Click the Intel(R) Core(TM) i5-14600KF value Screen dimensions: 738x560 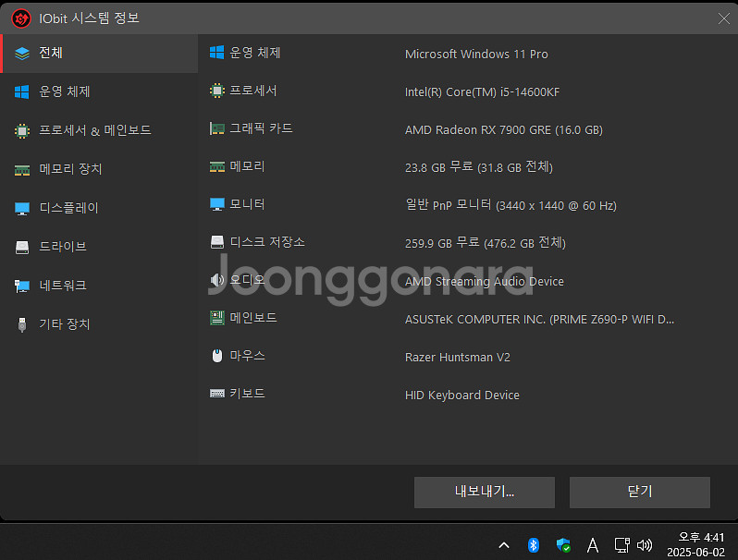[482, 92]
